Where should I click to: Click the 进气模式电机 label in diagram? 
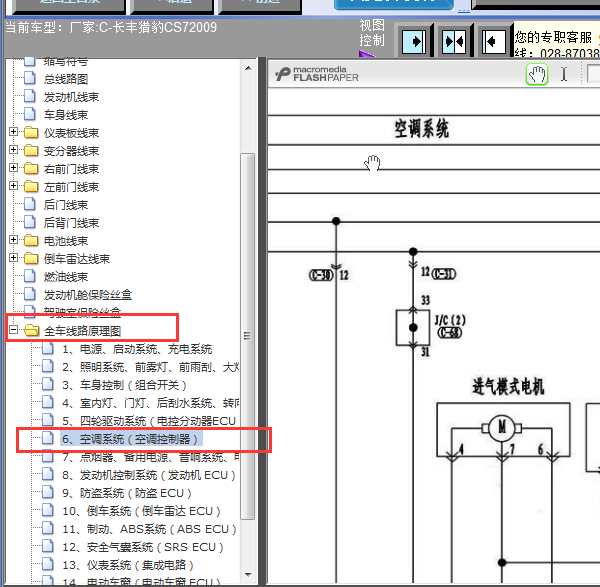coord(508,386)
